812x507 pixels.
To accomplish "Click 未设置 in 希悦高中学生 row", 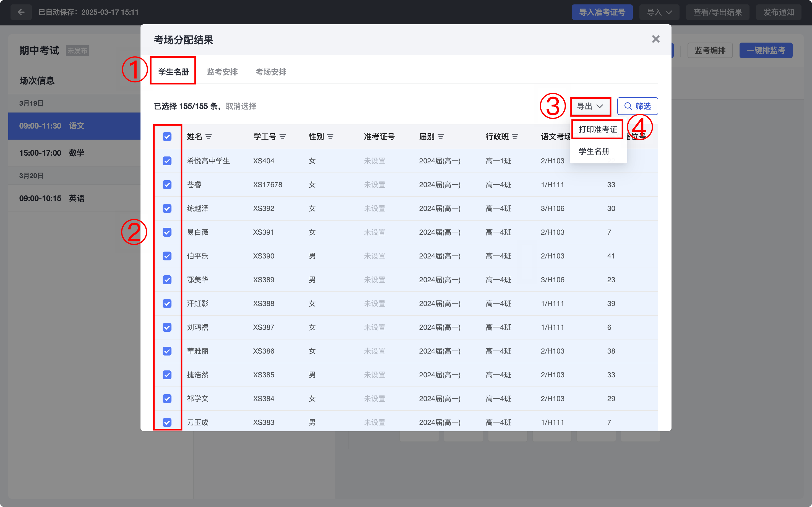I will point(375,161).
